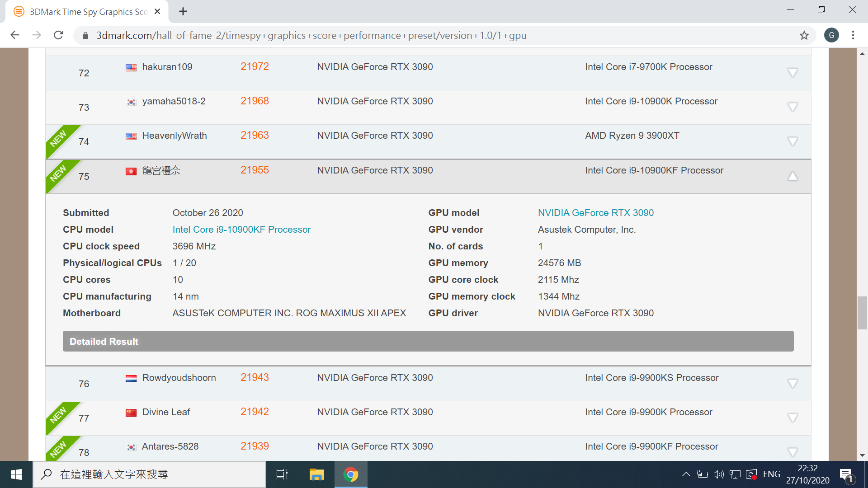Click the page vertical scrollbar thumb
The image size is (868, 488).
click(x=862, y=313)
